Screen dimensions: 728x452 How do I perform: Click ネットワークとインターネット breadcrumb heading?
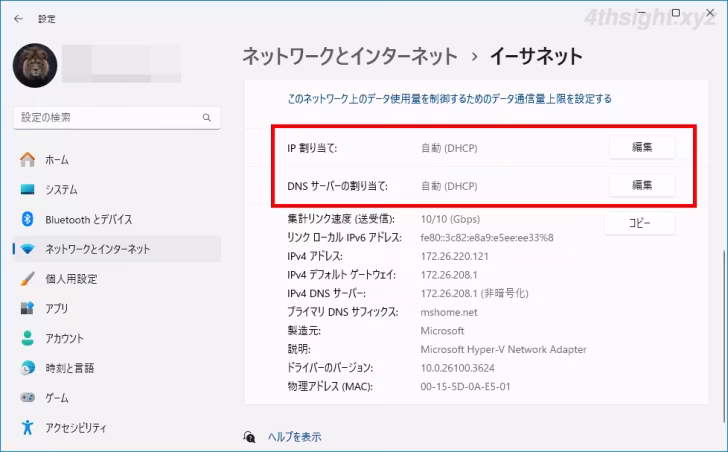point(350,55)
